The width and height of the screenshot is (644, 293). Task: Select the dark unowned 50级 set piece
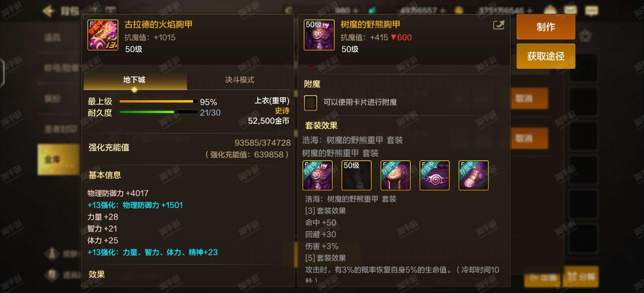[x=356, y=175]
